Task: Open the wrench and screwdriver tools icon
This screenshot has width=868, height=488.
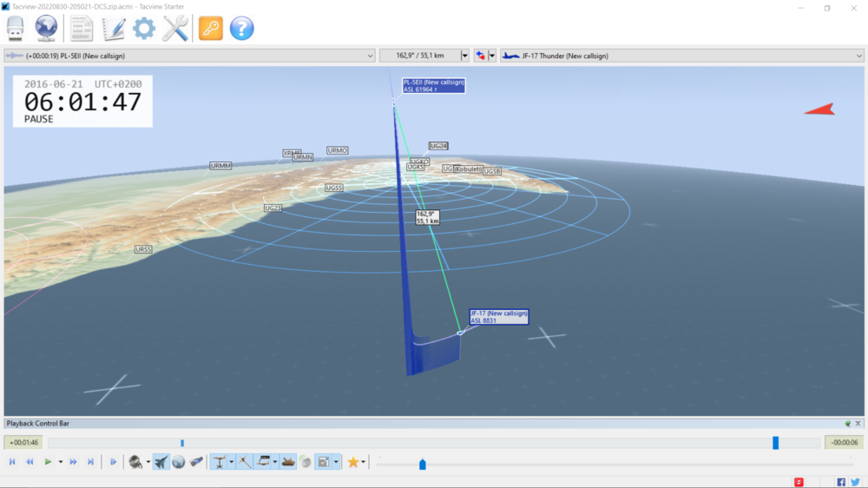Action: (x=175, y=29)
